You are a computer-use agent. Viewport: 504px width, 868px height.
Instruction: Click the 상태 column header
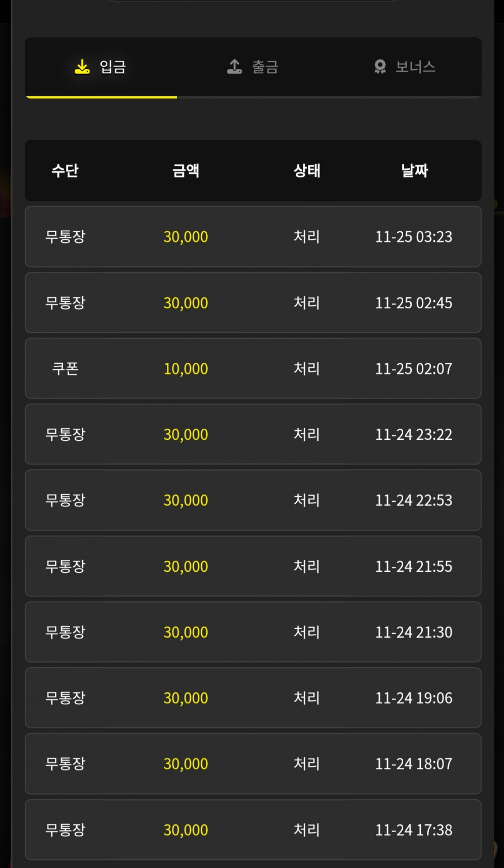pos(307,170)
